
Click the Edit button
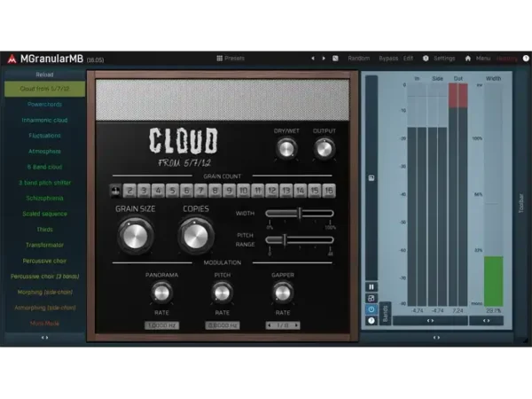coord(408,59)
